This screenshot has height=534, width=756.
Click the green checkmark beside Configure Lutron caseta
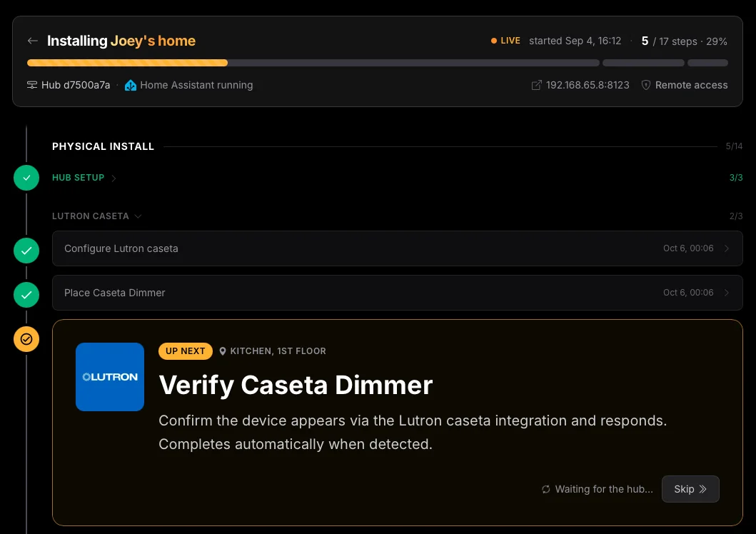(26, 251)
